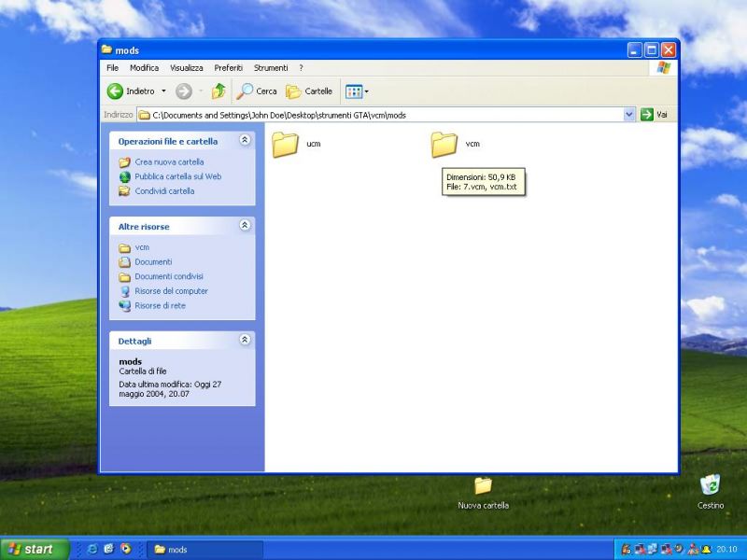Image resolution: width=747 pixels, height=560 pixels.
Task: Click the green up-one-level folder icon
Action: tap(218, 91)
